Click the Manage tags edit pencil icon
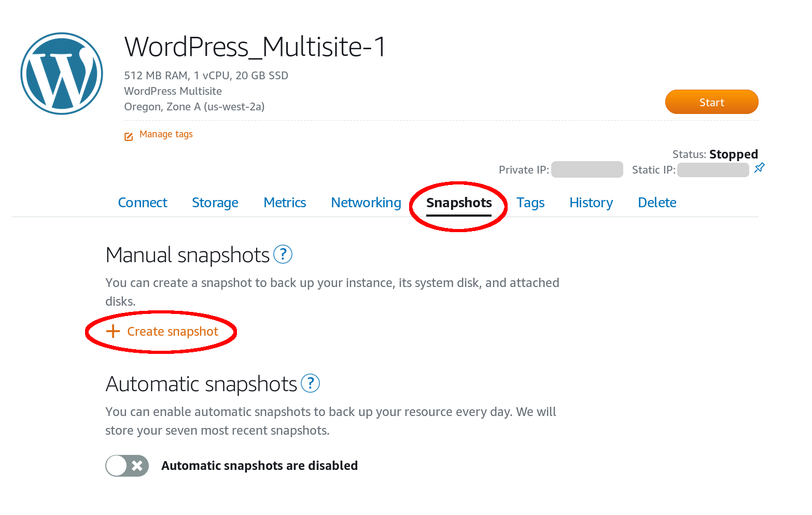The height and width of the screenshot is (515, 812). click(x=129, y=136)
